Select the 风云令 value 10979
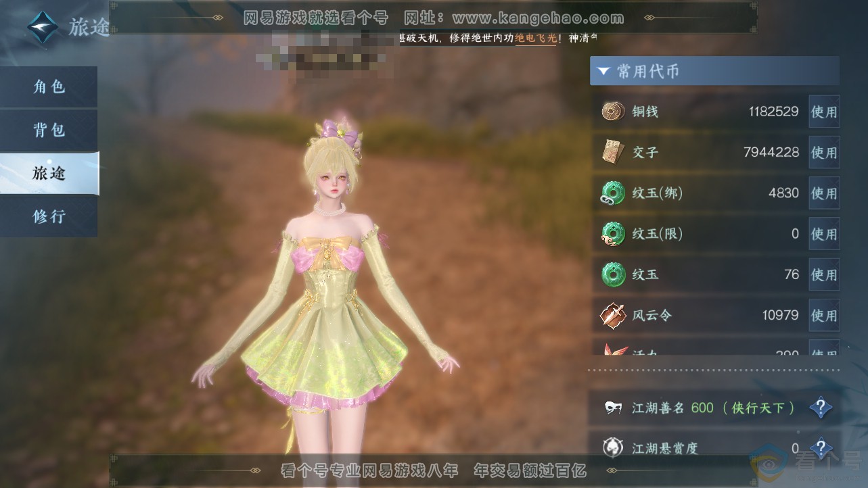The height and width of the screenshot is (488, 868). (780, 315)
